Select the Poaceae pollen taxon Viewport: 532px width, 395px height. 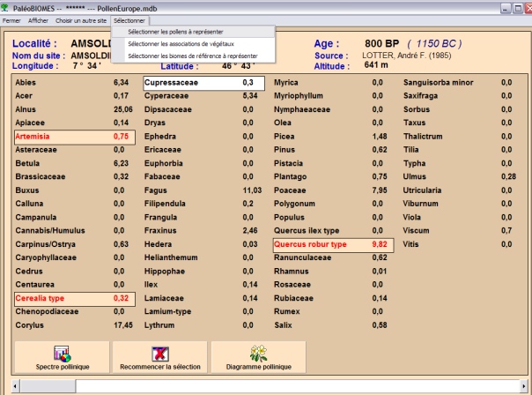(331, 191)
